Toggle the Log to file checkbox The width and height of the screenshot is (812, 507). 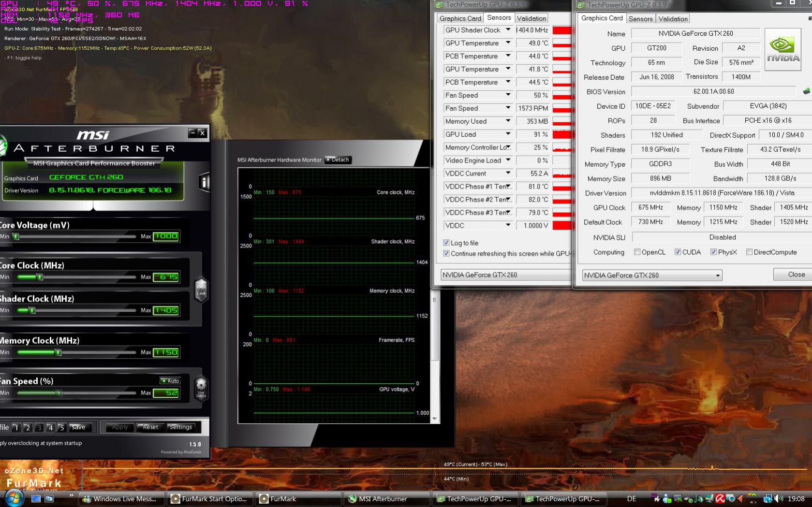(446, 243)
